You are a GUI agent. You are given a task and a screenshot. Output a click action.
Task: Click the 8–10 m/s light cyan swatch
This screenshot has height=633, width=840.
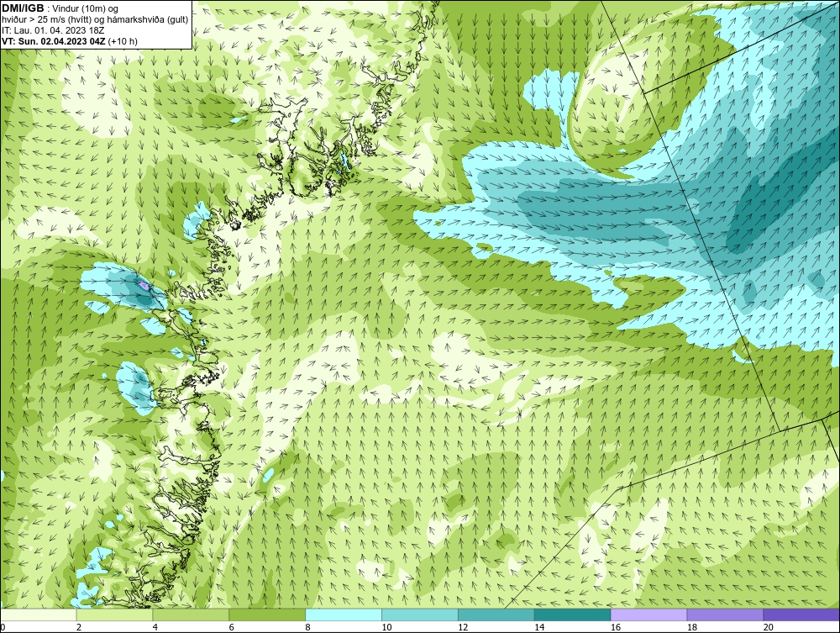pos(344,615)
